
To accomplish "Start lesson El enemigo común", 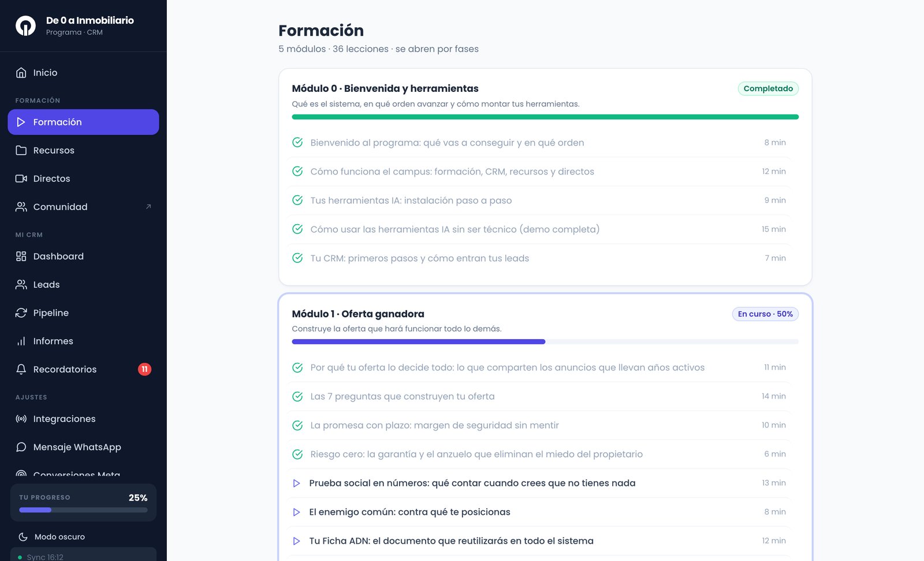I will point(539,512).
